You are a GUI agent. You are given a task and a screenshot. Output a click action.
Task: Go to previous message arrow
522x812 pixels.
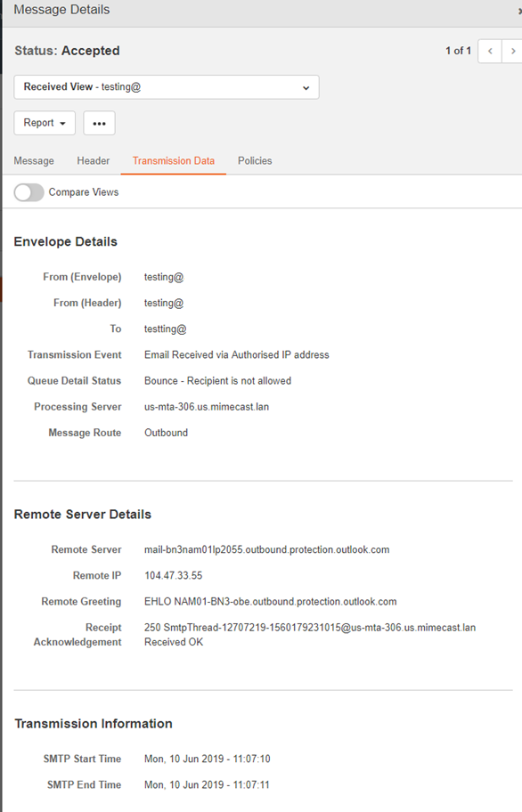pyautogui.click(x=490, y=52)
